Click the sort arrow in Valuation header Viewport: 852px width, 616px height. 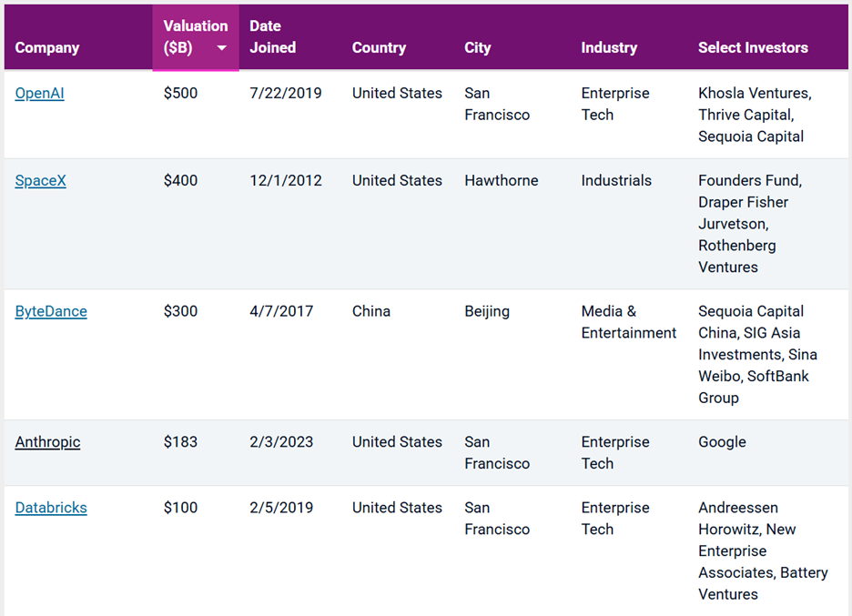221,48
